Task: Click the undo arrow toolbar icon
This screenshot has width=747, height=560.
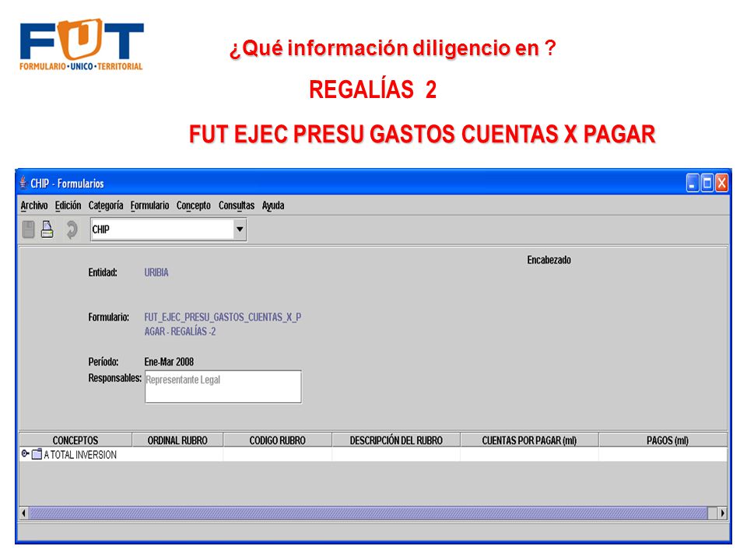Action: [72, 229]
